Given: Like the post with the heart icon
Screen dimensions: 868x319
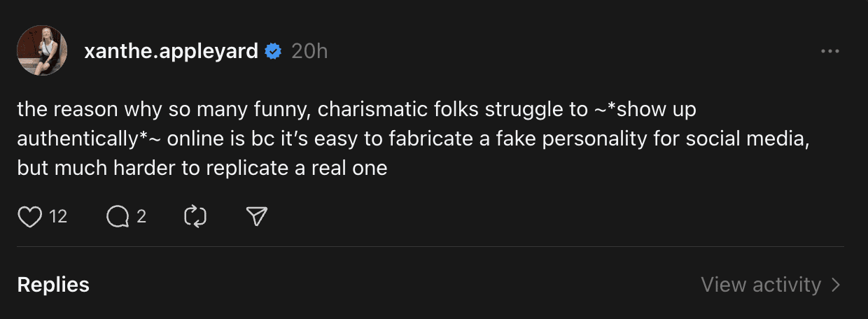Looking at the screenshot, I should (29, 217).
